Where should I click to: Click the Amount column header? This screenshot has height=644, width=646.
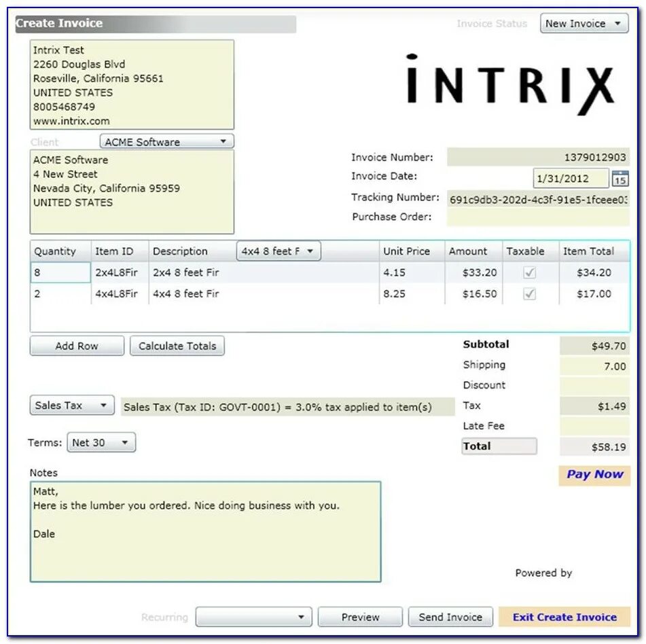[473, 251]
